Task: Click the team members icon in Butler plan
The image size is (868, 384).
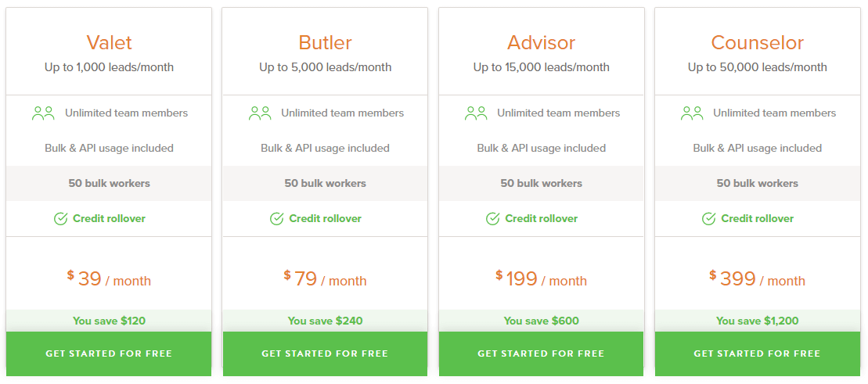Action: (260, 113)
